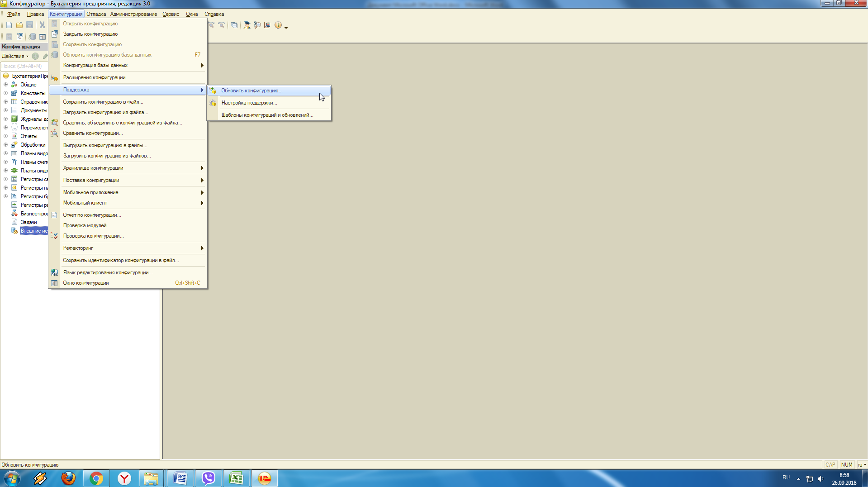Open the Действия dropdown
868x487 pixels.
[x=15, y=56]
